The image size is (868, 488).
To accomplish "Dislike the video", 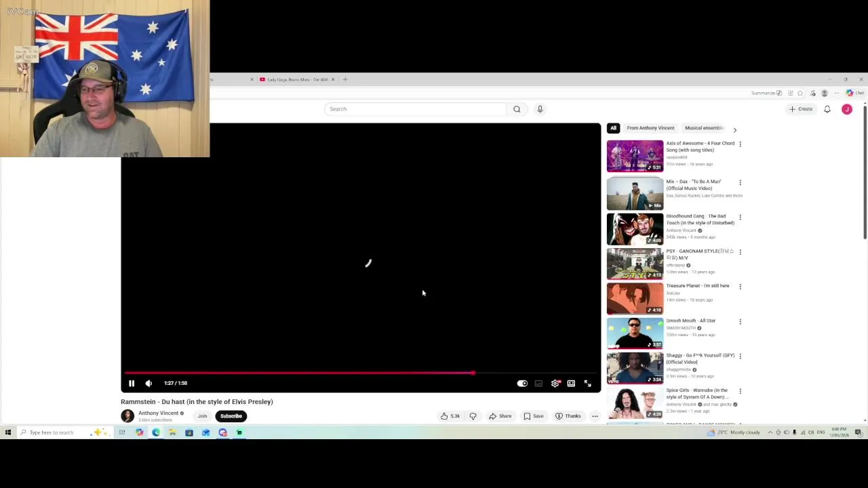I will pyautogui.click(x=473, y=416).
